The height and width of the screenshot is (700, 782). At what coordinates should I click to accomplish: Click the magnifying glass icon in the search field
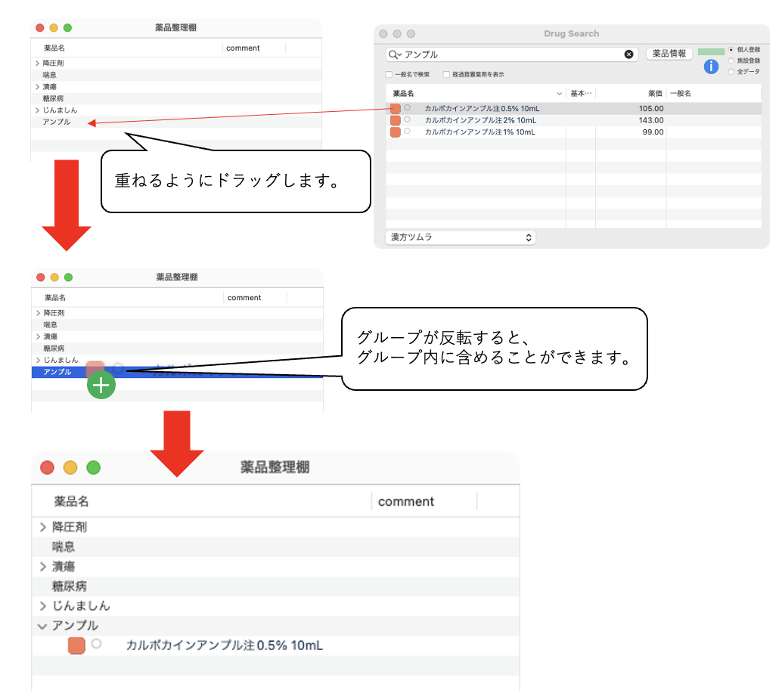[x=394, y=54]
